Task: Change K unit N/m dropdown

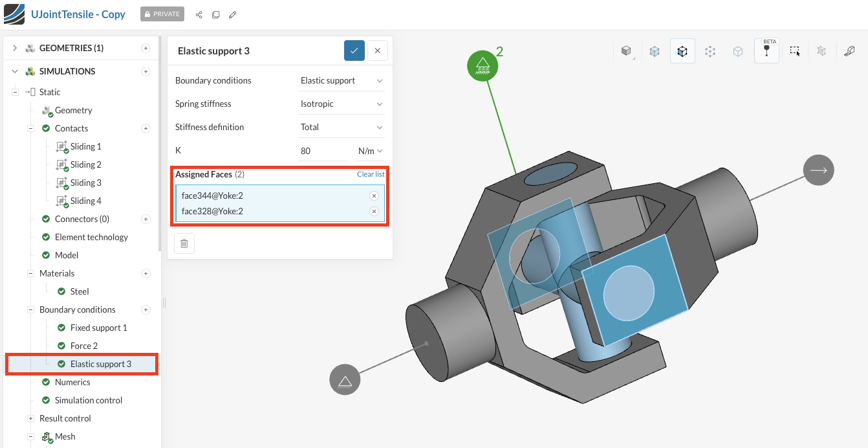Action: pyautogui.click(x=370, y=151)
